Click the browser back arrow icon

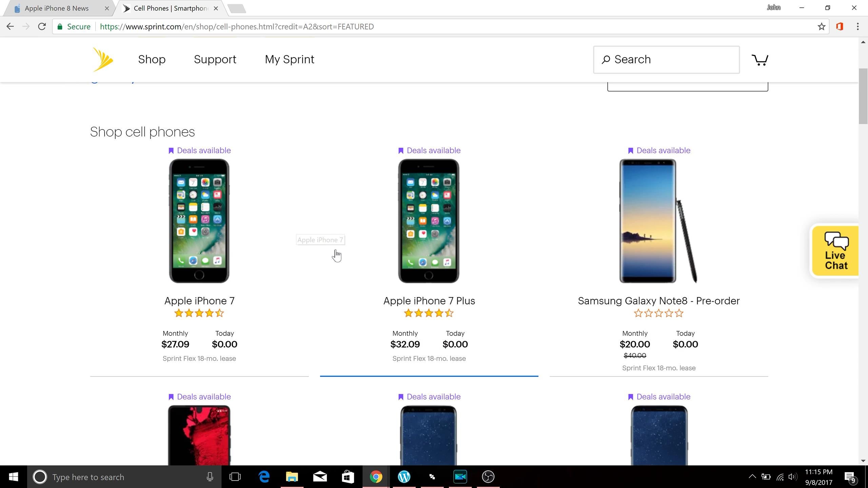pyautogui.click(x=10, y=26)
